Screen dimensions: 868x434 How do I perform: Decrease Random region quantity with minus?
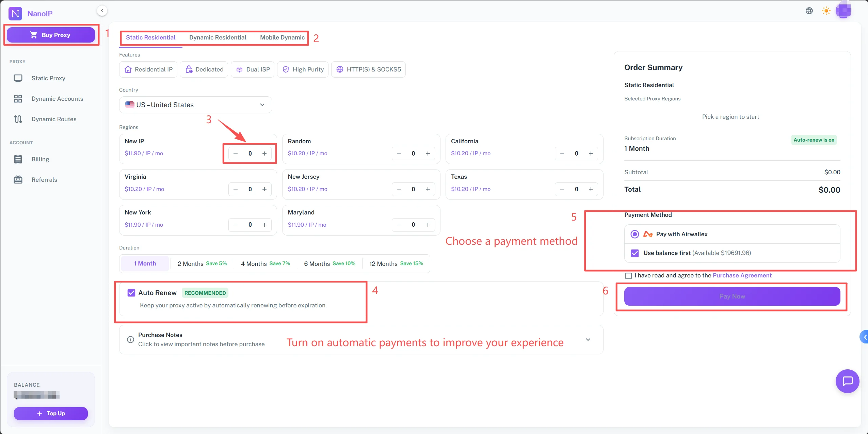(399, 154)
